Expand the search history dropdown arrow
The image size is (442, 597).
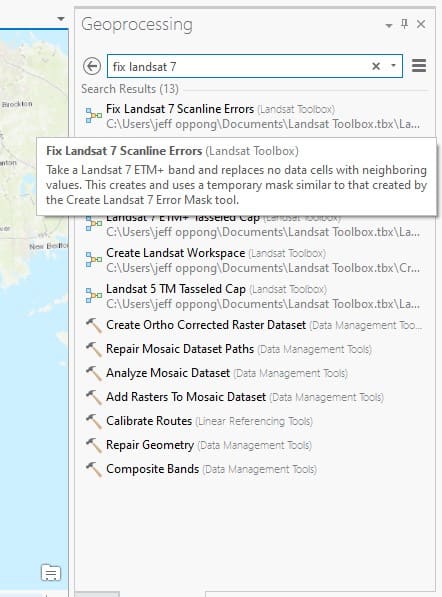393,65
